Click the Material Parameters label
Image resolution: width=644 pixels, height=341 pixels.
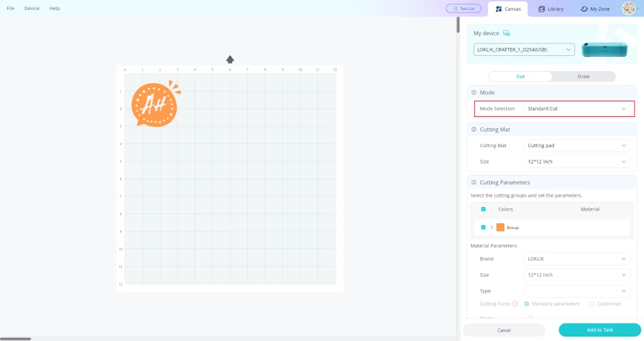494,246
